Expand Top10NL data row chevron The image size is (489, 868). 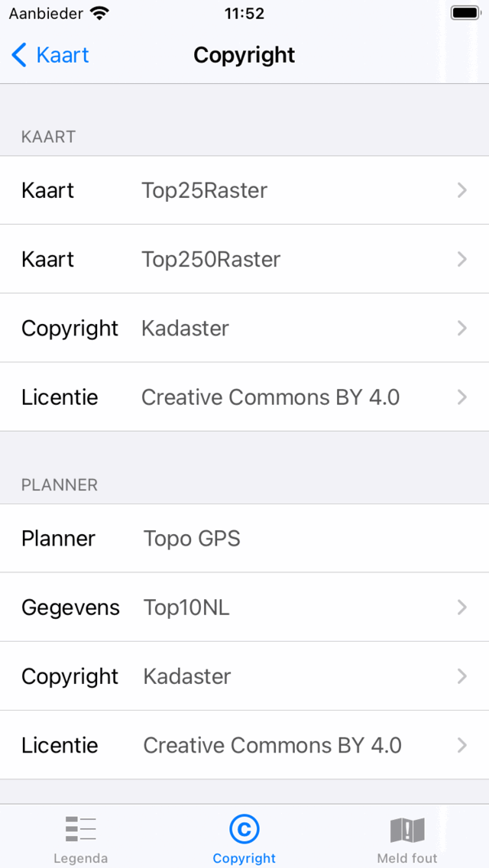pyautogui.click(x=461, y=607)
